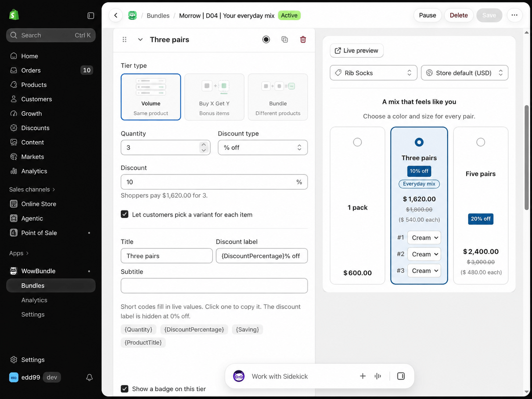Open Online Store sales channel
This screenshot has width=532, height=399.
(51, 204)
